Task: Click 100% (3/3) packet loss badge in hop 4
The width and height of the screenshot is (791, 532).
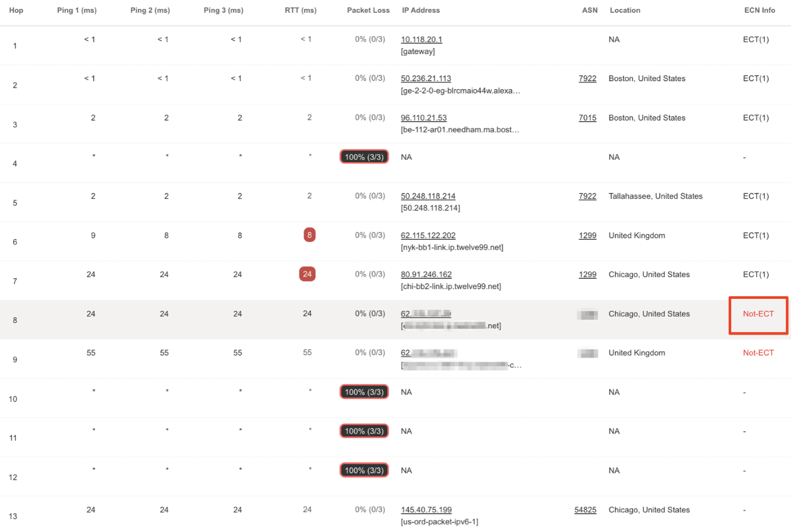Action: (x=364, y=157)
